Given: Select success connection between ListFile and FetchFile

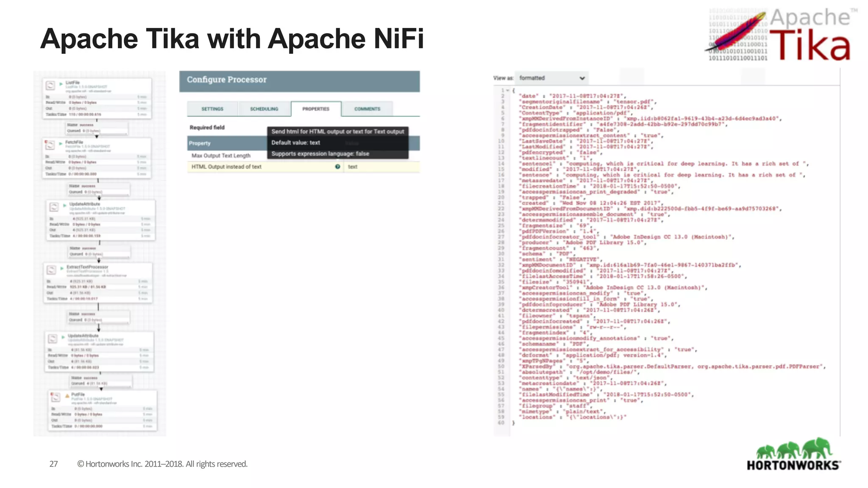Looking at the screenshot, I should (x=97, y=128).
